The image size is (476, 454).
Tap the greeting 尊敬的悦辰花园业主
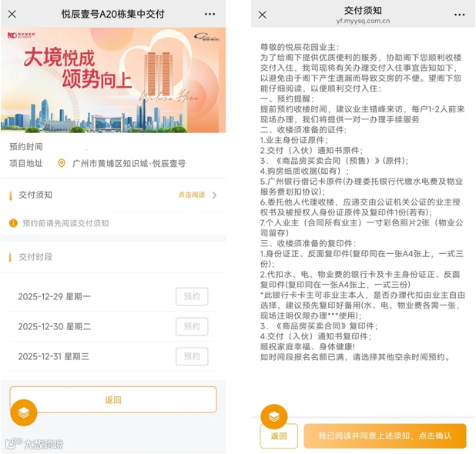[x=300, y=47]
